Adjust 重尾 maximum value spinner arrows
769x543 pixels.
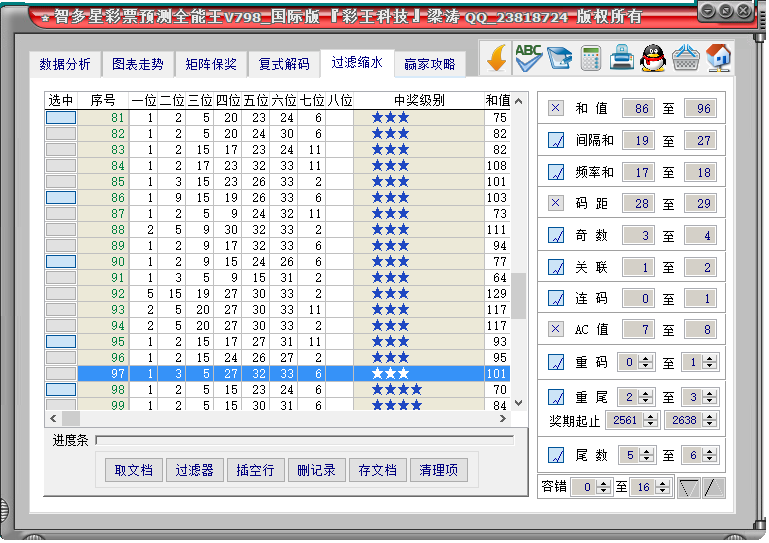[710, 397]
